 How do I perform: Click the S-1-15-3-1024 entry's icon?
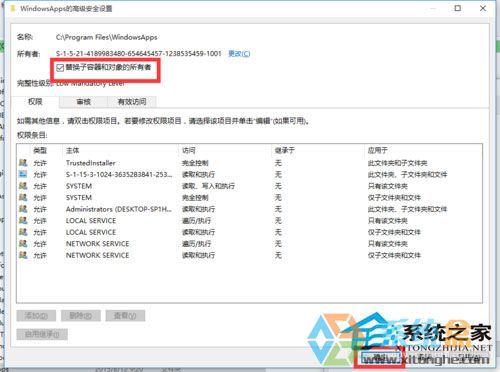click(23, 174)
